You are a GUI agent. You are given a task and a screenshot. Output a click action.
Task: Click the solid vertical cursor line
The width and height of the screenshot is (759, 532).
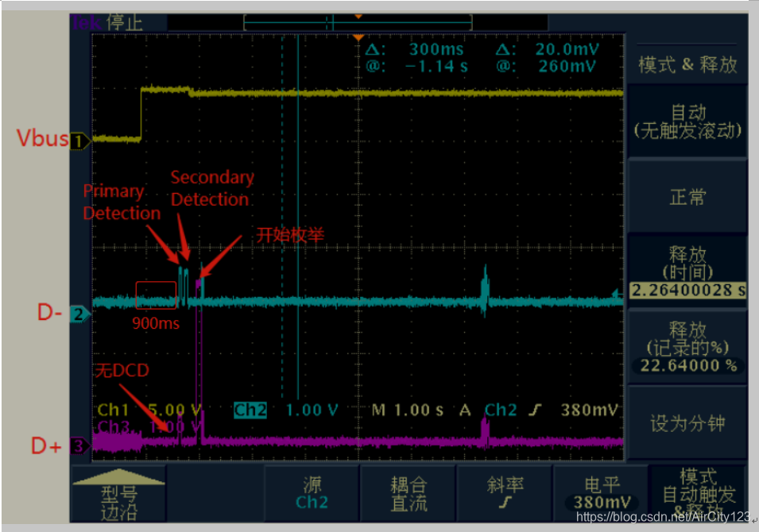298,218
